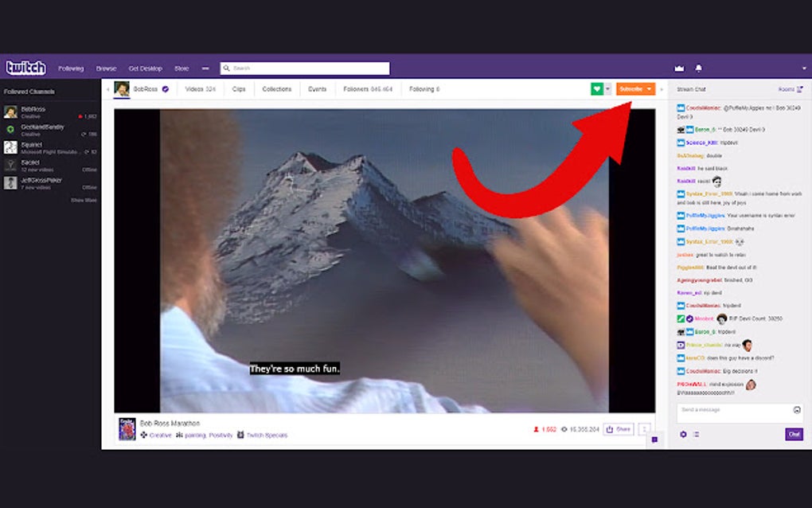This screenshot has height=508, width=812.
Task: Open the account dropdown arrow in top bar
Action: tap(804, 68)
